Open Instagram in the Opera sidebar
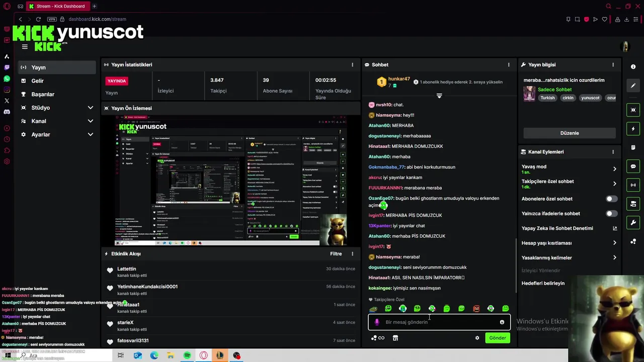The height and width of the screenshot is (362, 644). 7,90
